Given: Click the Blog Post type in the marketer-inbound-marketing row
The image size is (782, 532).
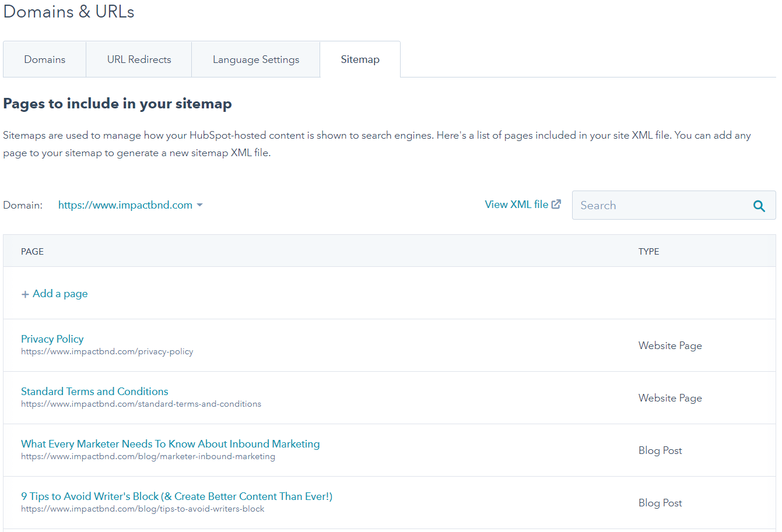Looking at the screenshot, I should point(660,450).
